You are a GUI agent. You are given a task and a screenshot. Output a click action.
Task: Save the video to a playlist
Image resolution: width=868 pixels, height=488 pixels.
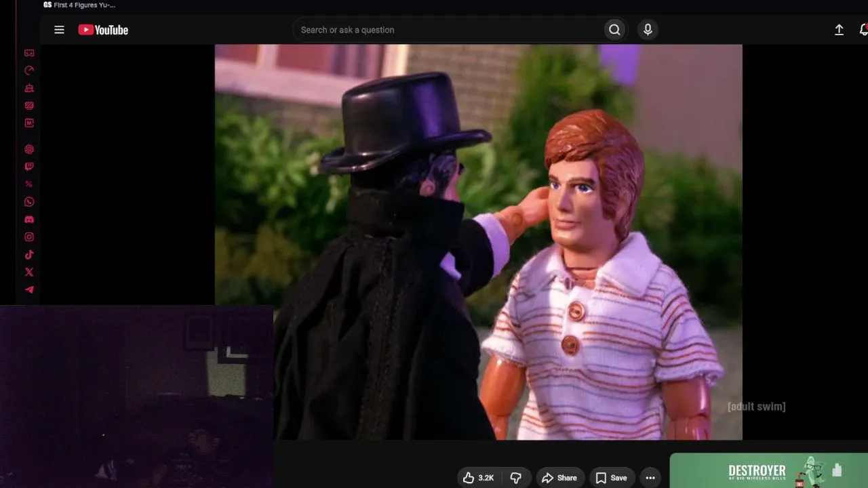pos(611,478)
